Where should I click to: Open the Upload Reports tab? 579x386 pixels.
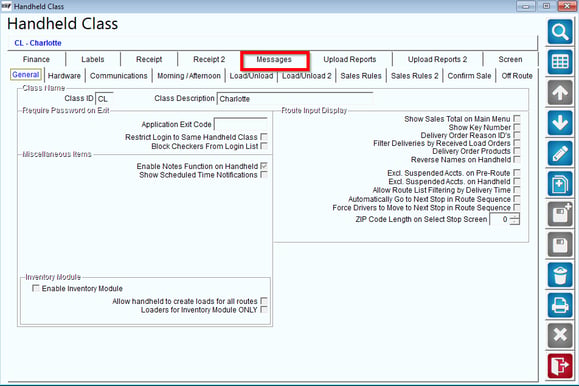point(350,59)
